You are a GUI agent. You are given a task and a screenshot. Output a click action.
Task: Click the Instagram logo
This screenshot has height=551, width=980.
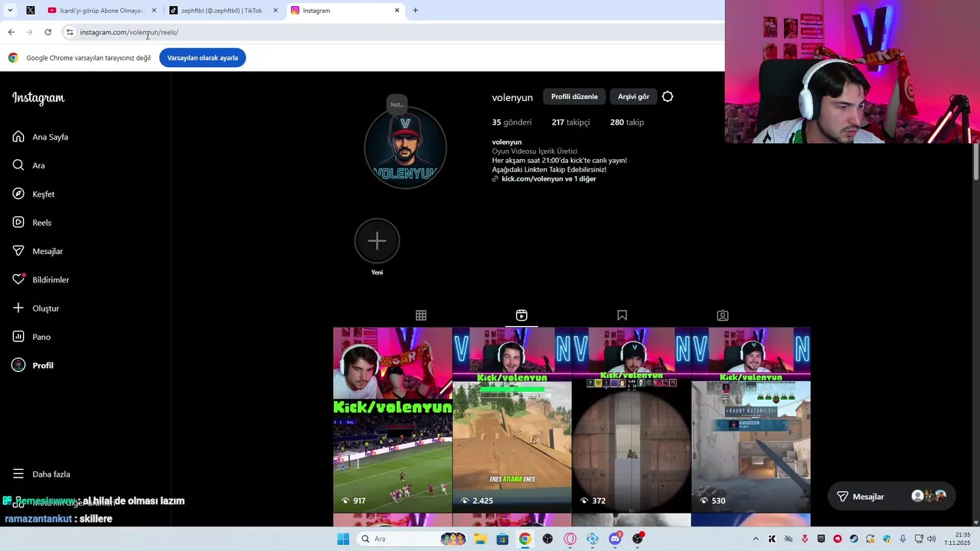pyautogui.click(x=38, y=98)
